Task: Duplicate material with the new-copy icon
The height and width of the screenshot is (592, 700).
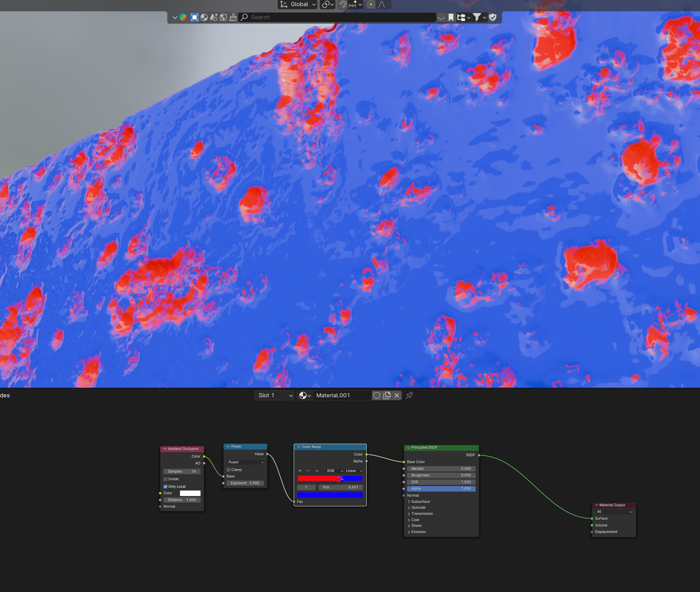Action: click(387, 395)
